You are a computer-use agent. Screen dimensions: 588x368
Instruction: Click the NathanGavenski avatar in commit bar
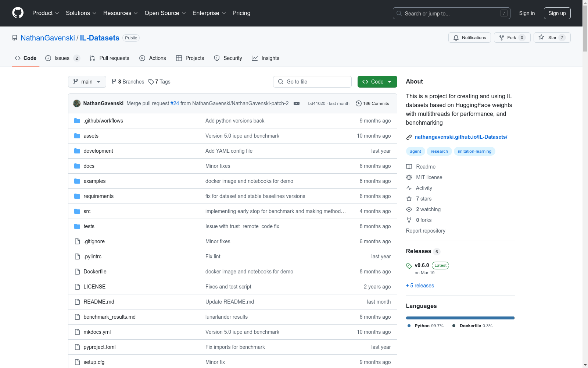tap(77, 103)
